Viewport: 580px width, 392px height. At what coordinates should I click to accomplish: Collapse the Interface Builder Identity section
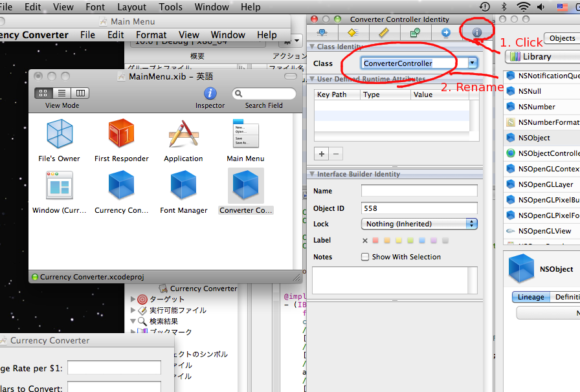click(x=312, y=174)
